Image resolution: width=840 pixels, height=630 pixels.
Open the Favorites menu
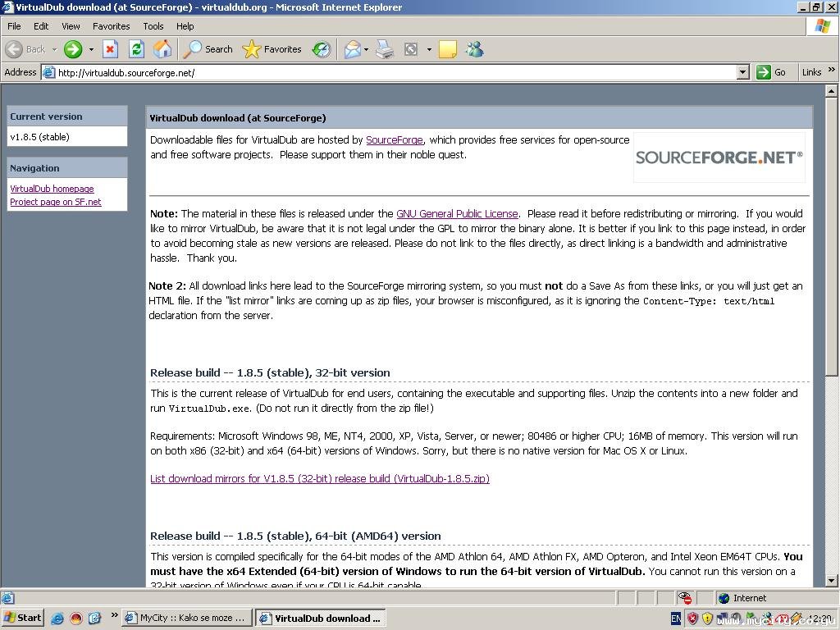click(112, 26)
